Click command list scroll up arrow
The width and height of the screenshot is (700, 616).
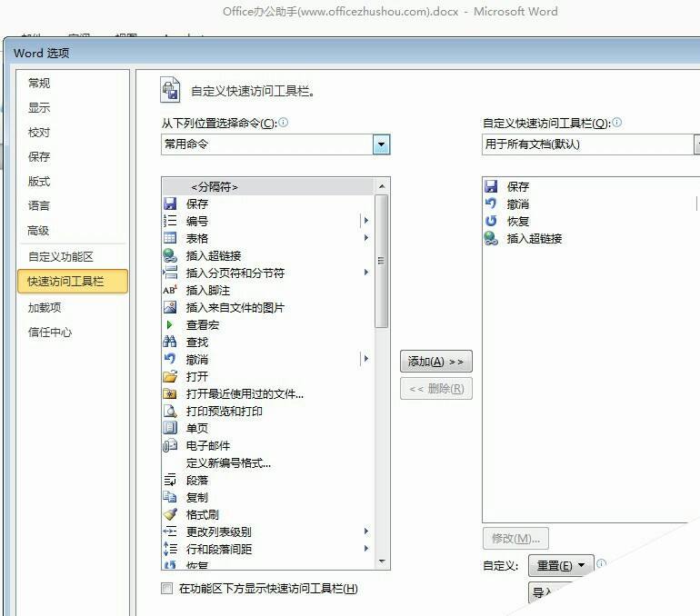click(x=382, y=186)
